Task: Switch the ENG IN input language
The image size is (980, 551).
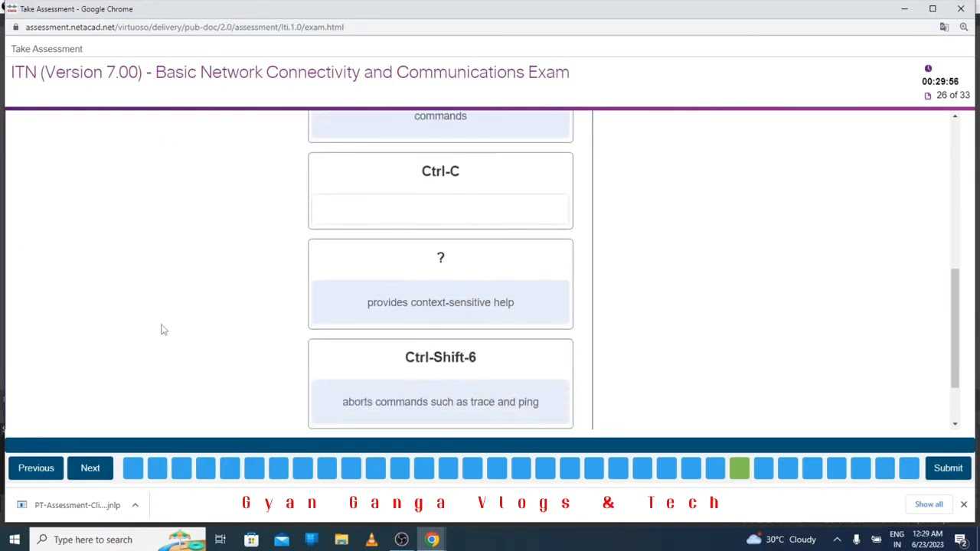Action: (897, 540)
